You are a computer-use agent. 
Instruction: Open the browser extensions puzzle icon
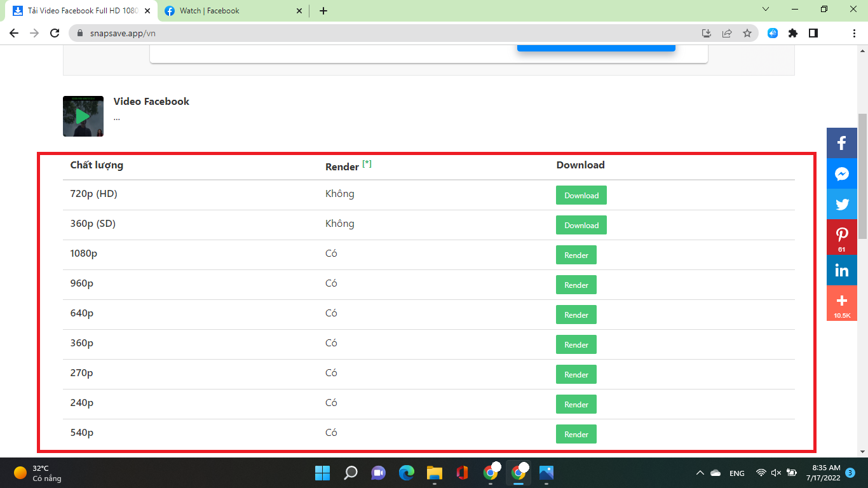(x=793, y=33)
